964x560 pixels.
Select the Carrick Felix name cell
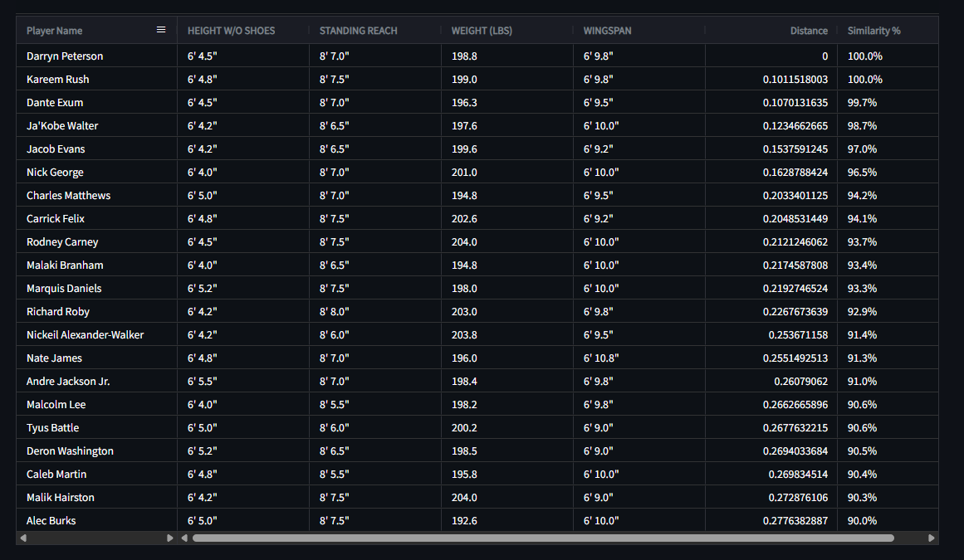tap(96, 218)
